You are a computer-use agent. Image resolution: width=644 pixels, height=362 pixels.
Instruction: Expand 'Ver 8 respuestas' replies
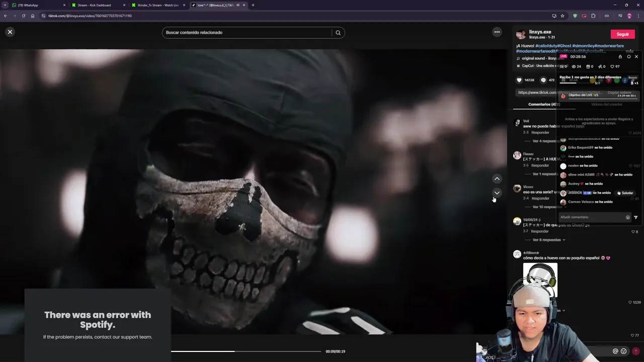(549, 240)
